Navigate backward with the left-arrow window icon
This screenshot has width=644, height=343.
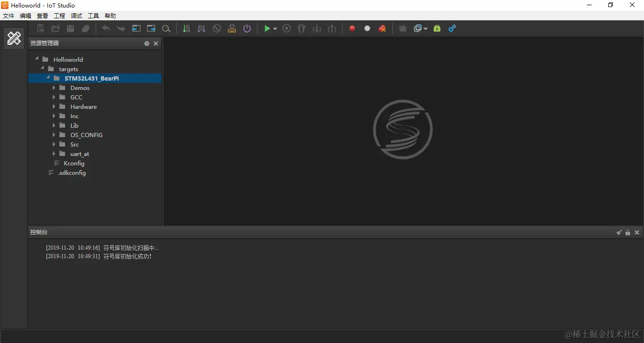[x=136, y=28]
